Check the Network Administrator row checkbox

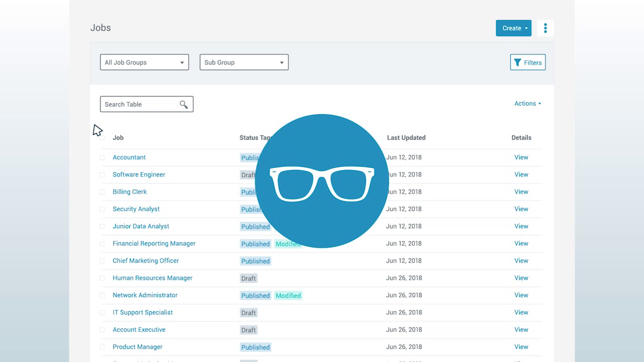[102, 296]
